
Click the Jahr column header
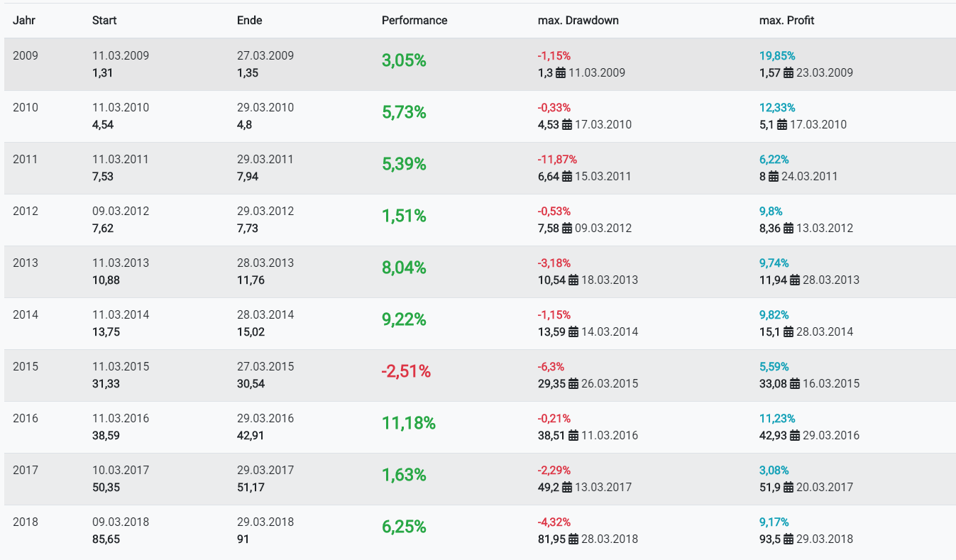24,21
